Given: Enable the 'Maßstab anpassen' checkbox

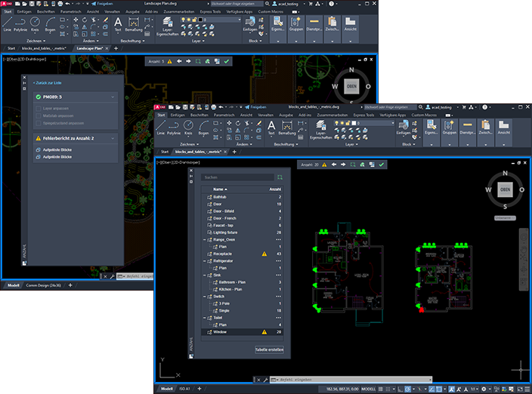Looking at the screenshot, I should click(39, 116).
